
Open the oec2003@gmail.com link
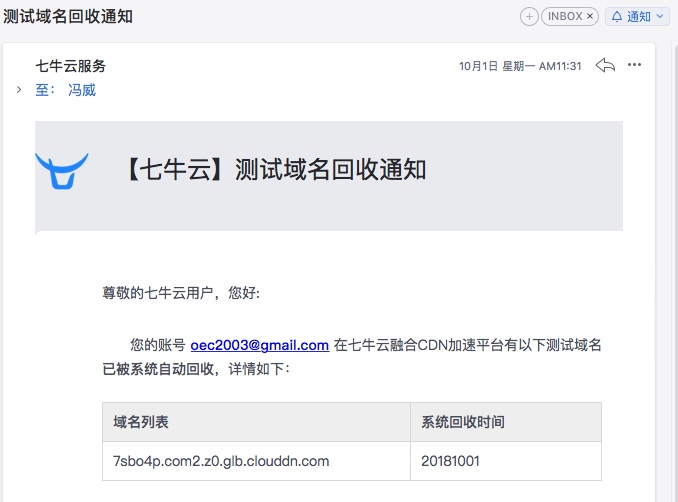coord(259,345)
